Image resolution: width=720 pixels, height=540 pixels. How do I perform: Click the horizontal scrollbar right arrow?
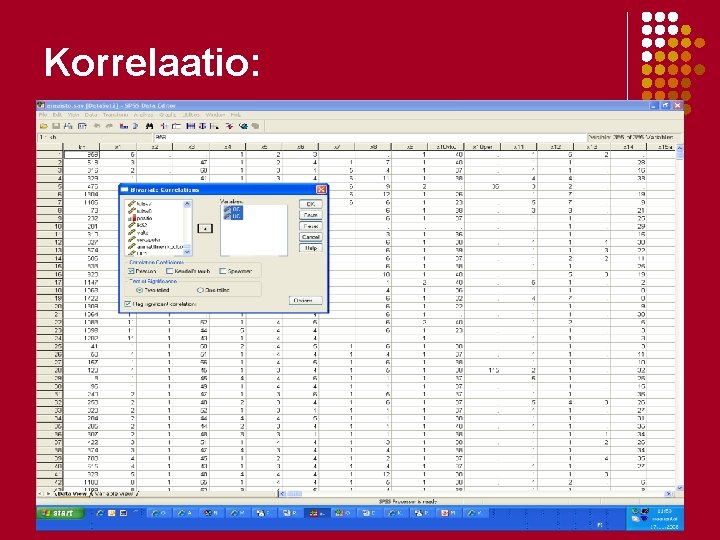coord(669,494)
